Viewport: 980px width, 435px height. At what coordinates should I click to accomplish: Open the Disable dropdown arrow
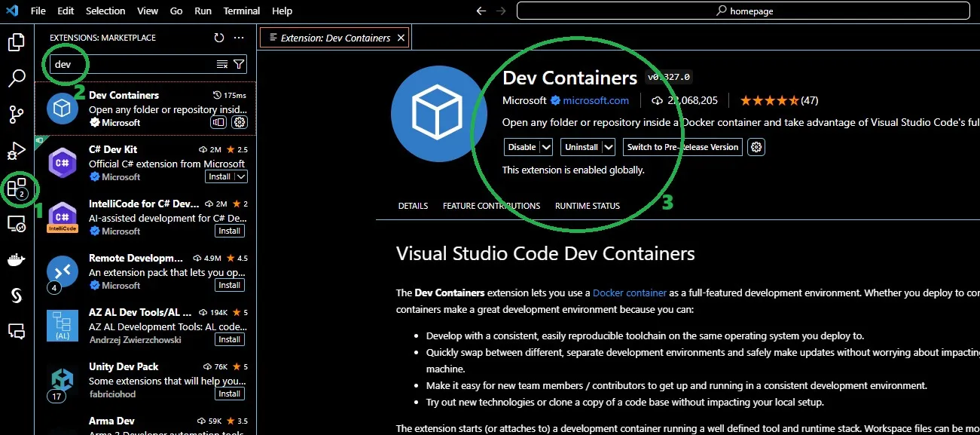pos(545,146)
